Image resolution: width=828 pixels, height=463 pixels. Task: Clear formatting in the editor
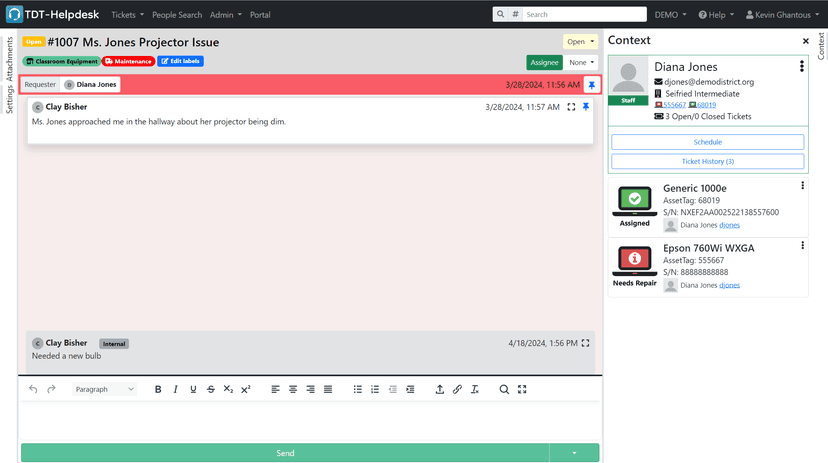pyautogui.click(x=475, y=389)
